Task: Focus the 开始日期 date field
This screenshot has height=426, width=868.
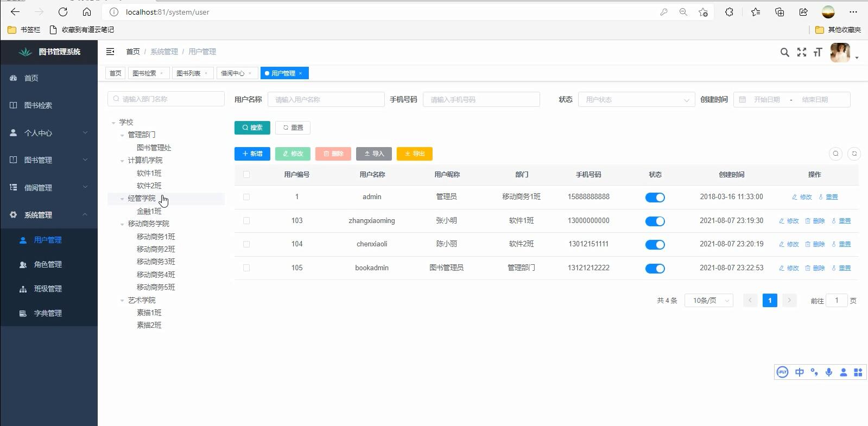Action: pos(766,100)
